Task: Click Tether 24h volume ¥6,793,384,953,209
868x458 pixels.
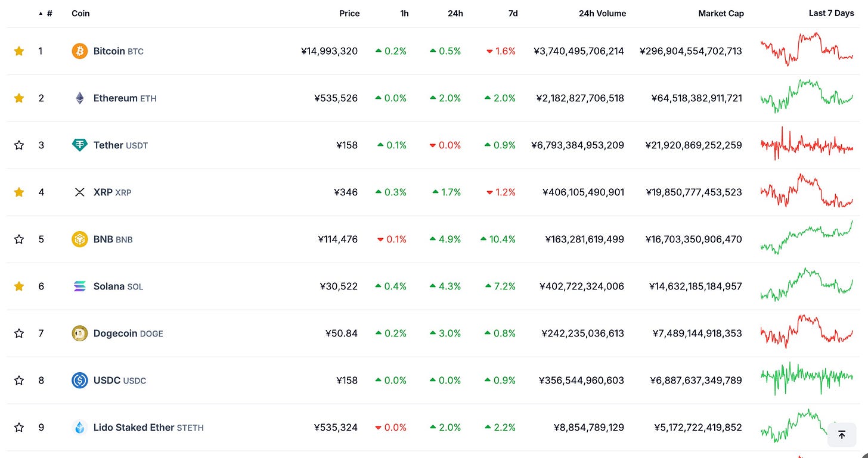Action: click(x=578, y=145)
